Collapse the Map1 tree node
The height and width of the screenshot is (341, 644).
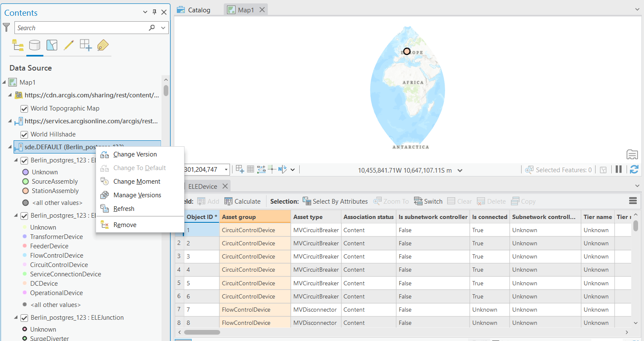point(4,82)
